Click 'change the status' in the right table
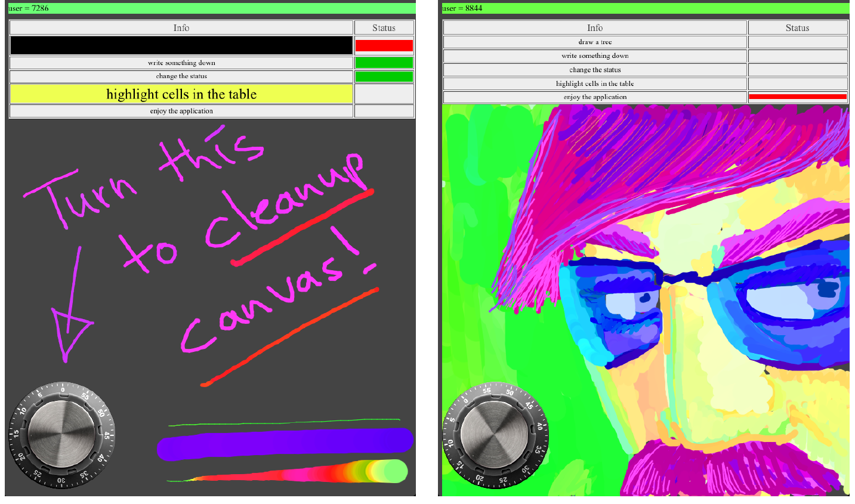The height and width of the screenshot is (504, 855). point(595,70)
